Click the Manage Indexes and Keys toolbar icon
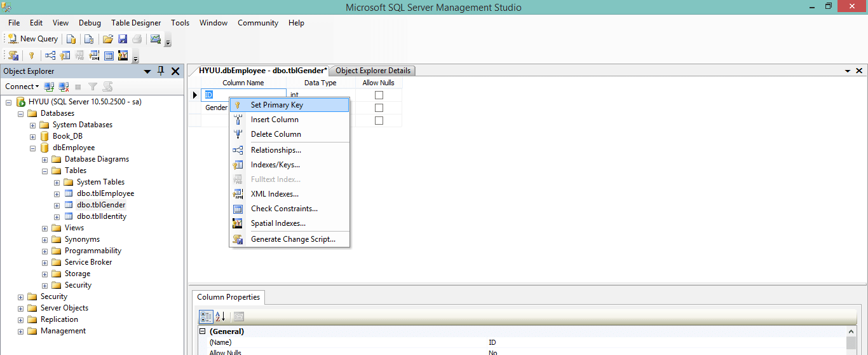868x355 pixels. (x=65, y=55)
